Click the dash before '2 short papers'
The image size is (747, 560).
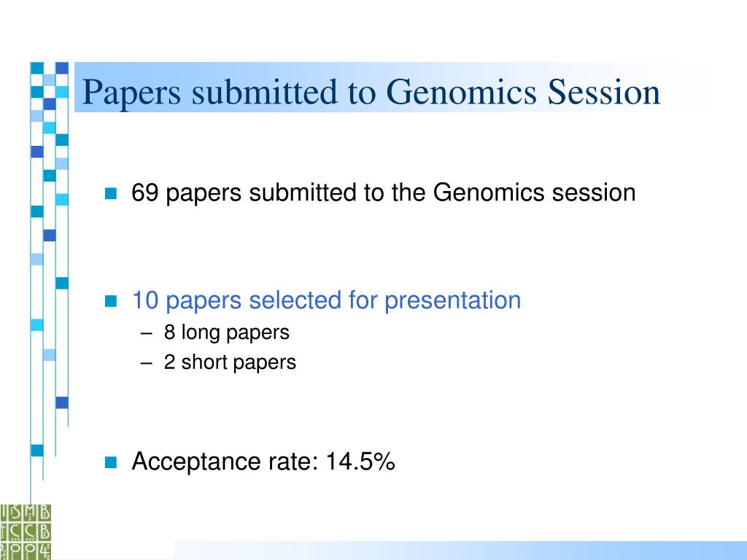tap(146, 363)
